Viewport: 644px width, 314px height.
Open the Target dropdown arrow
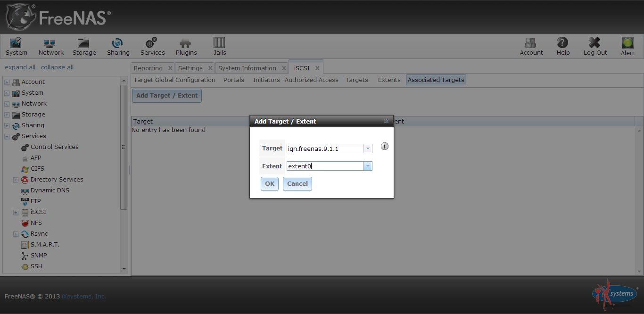tap(368, 149)
